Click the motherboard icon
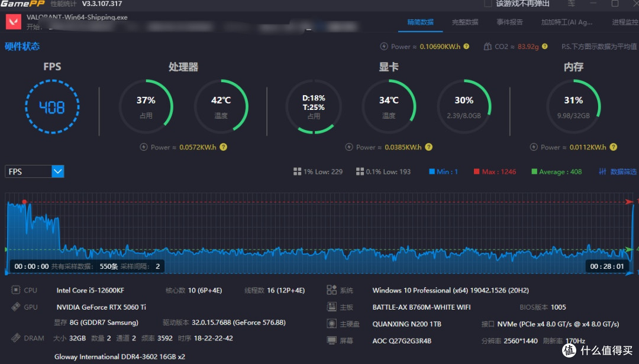 point(332,307)
